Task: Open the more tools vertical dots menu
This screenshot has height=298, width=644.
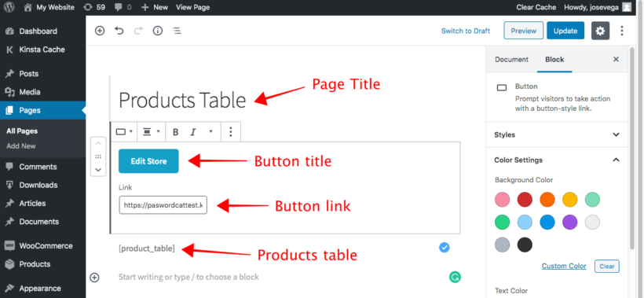Action: tap(622, 31)
